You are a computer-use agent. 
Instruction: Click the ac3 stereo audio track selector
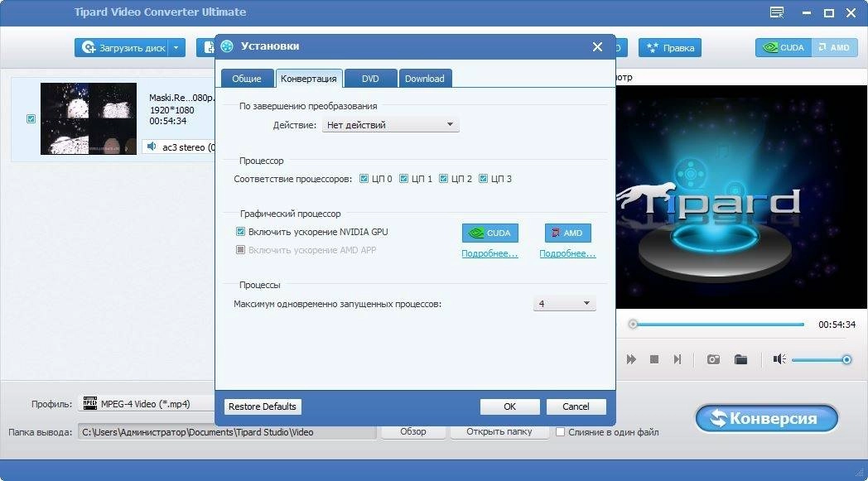180,147
